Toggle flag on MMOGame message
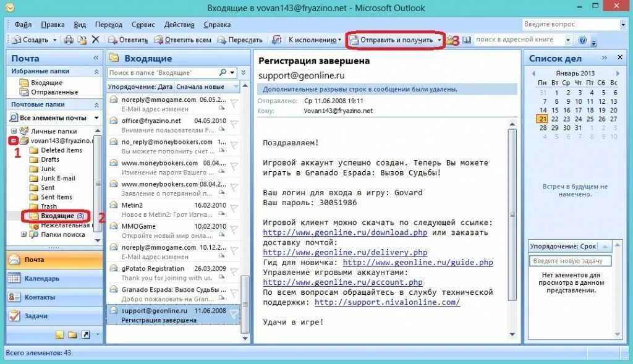This screenshot has height=364, width=633. pyautogui.click(x=234, y=230)
